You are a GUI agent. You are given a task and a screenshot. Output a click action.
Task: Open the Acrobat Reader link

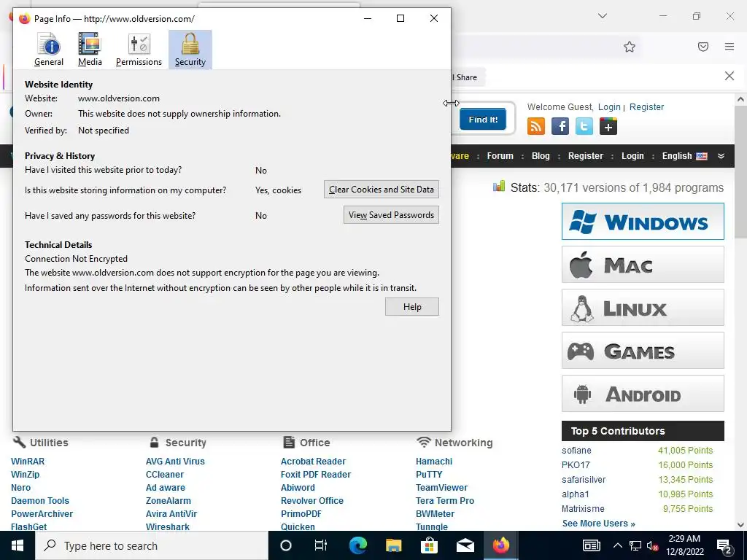click(313, 461)
